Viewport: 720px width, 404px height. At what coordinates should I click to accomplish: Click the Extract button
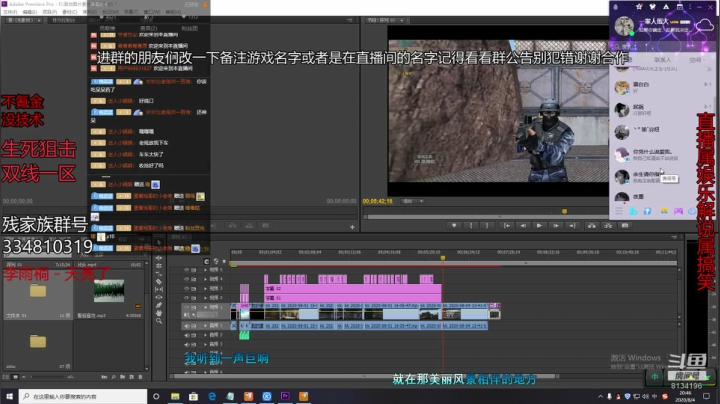pyautogui.click(x=608, y=225)
